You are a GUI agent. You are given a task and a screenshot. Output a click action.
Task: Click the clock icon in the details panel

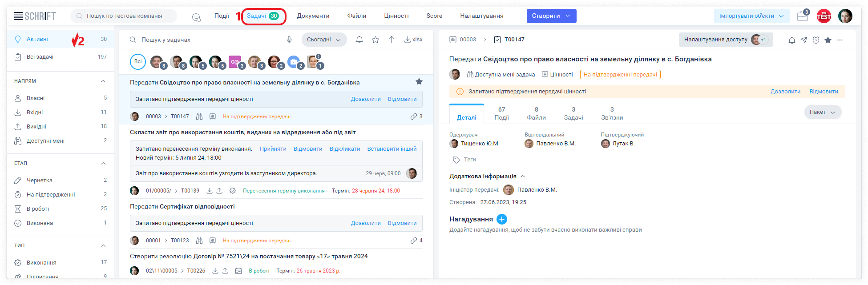click(816, 40)
